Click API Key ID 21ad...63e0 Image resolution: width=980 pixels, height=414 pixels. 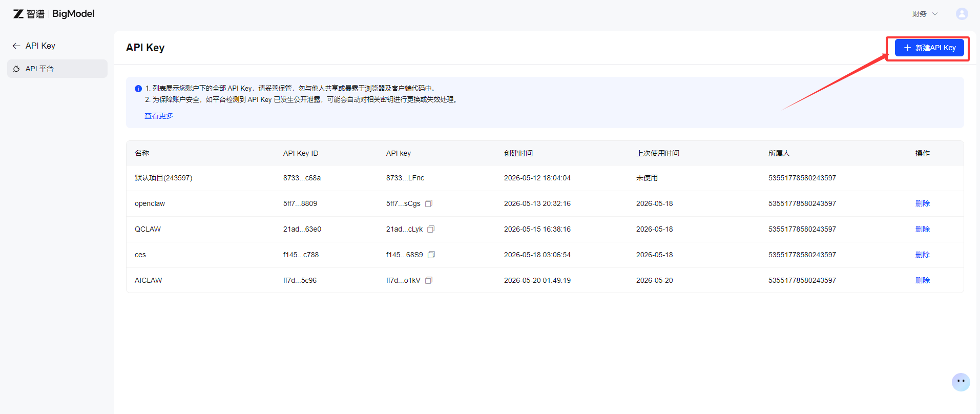click(x=302, y=229)
